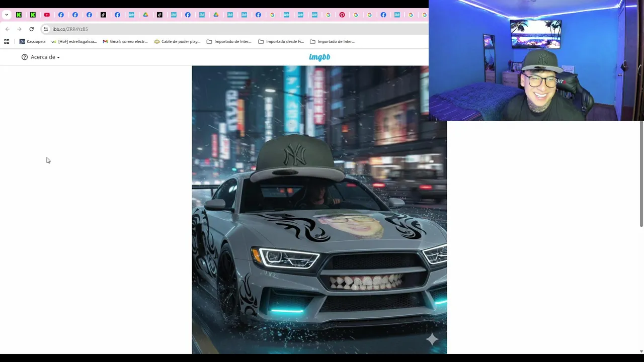The width and height of the screenshot is (644, 362).
Task: Open the [HoF] estrella.galicia bookmark
Action: click(74, 42)
